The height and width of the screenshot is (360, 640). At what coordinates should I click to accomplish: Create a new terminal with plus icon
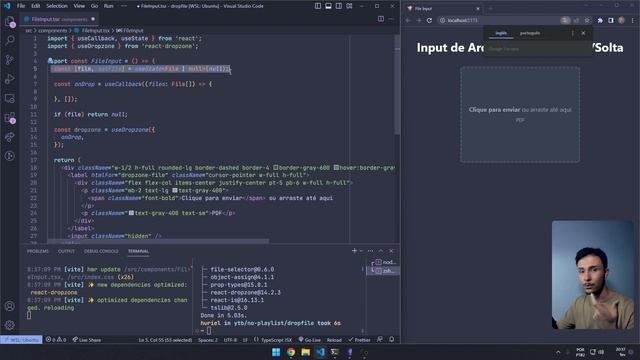[354, 251]
